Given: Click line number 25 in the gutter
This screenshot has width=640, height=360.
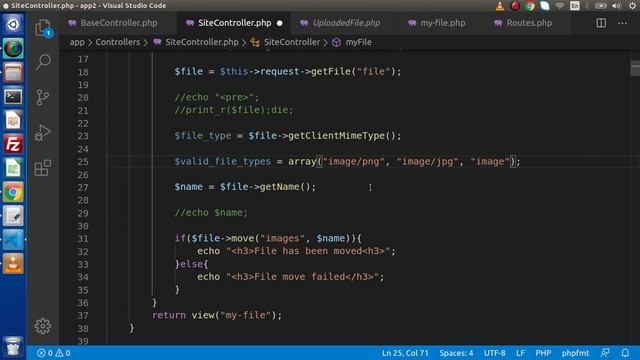Looking at the screenshot, I should pyautogui.click(x=83, y=162).
